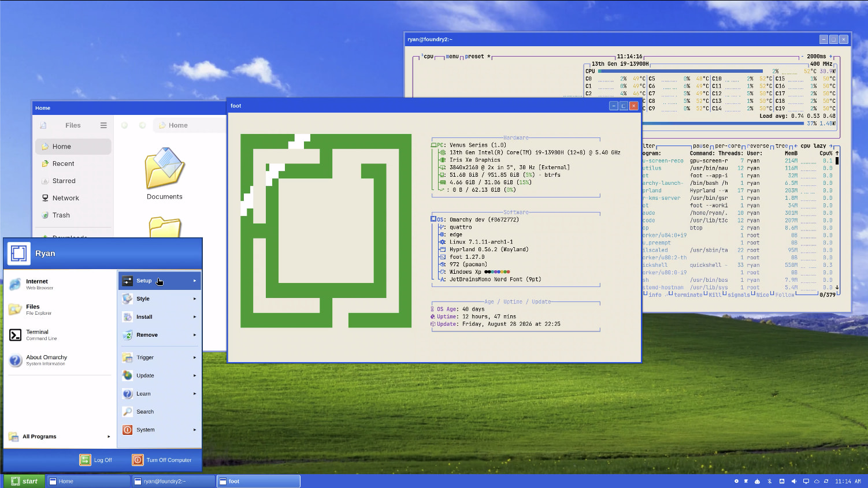Expand the Trigger submenu arrow
Screen dimensions: 868x488
195,357
